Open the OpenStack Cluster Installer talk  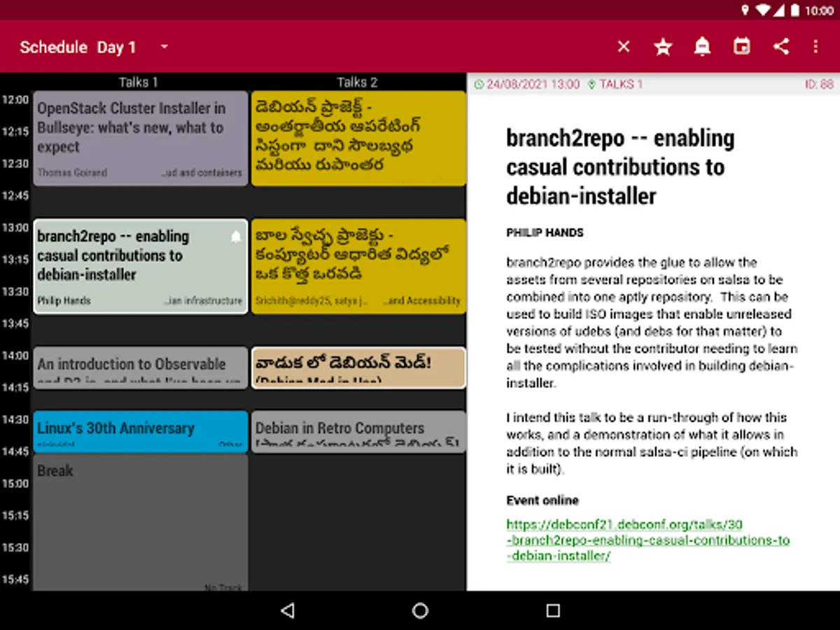(x=141, y=139)
